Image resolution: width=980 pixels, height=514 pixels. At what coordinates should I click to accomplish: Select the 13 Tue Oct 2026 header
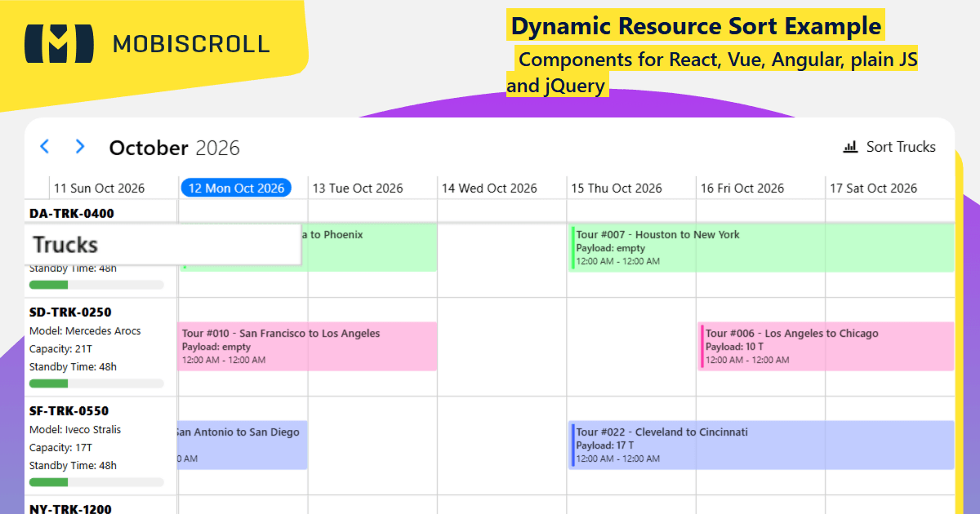click(x=358, y=188)
